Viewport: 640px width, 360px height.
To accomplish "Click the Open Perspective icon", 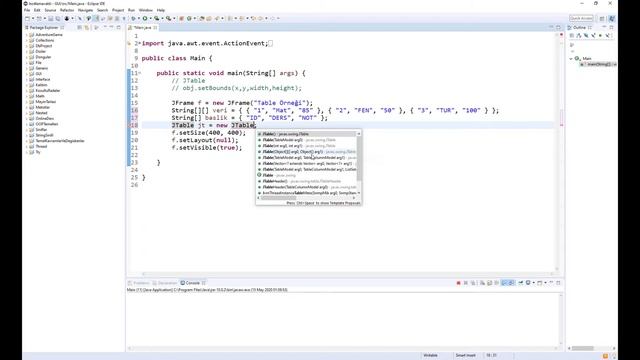I will coord(602,18).
